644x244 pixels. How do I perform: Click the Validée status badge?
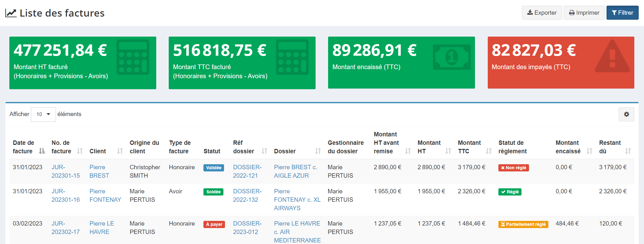click(x=214, y=168)
